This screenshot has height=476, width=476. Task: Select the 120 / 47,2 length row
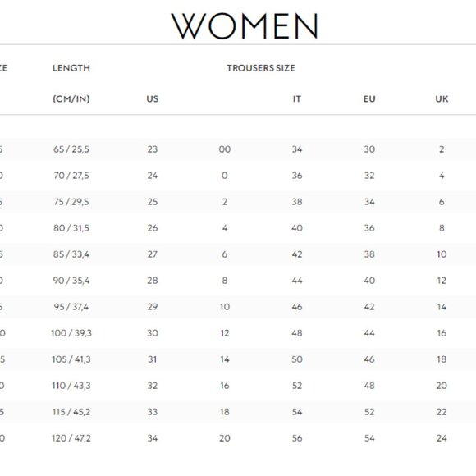[238, 438]
